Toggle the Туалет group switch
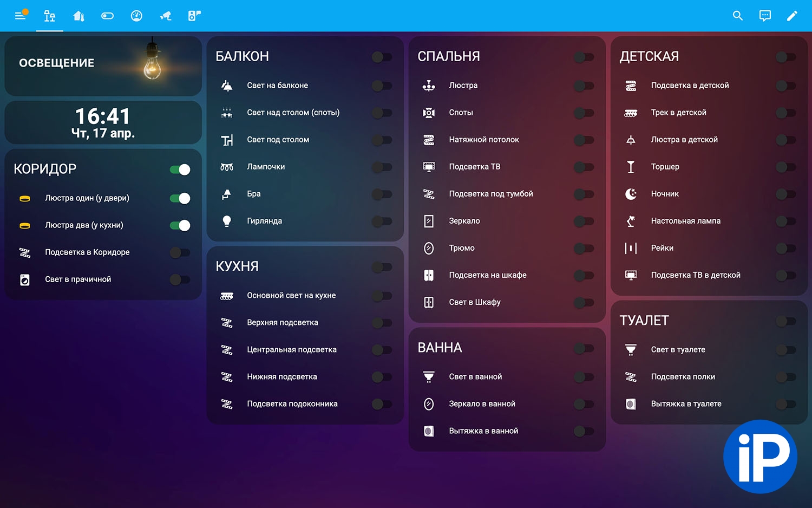Image resolution: width=812 pixels, height=508 pixels. tap(786, 321)
